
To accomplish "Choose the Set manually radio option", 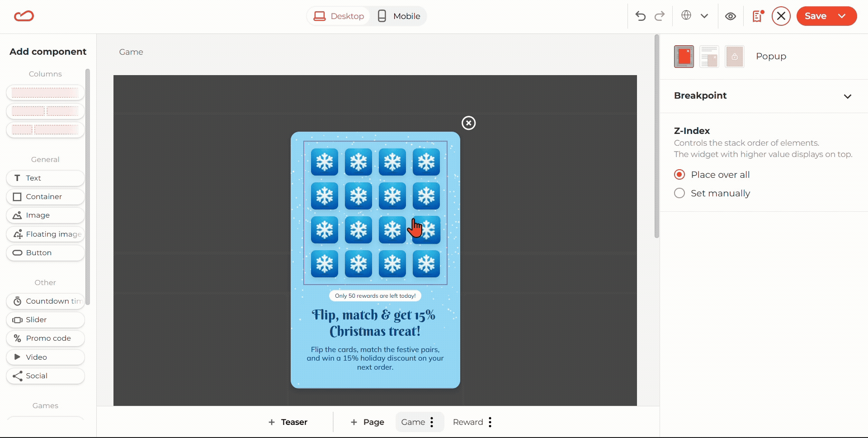I will [x=679, y=193].
